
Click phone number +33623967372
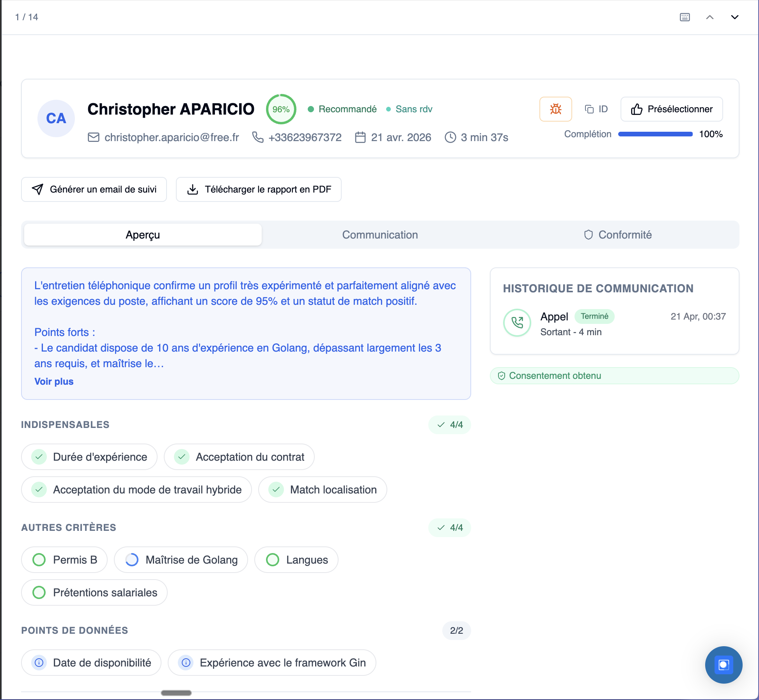click(305, 137)
